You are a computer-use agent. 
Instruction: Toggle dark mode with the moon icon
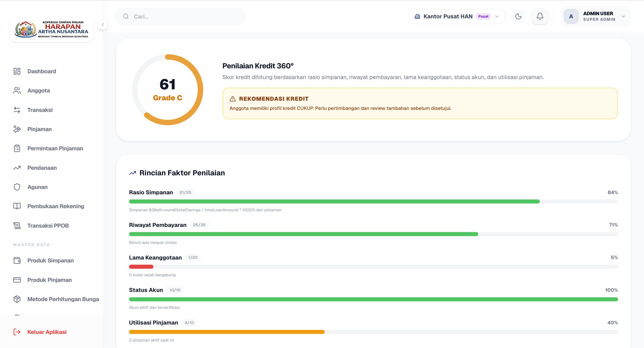(x=518, y=17)
